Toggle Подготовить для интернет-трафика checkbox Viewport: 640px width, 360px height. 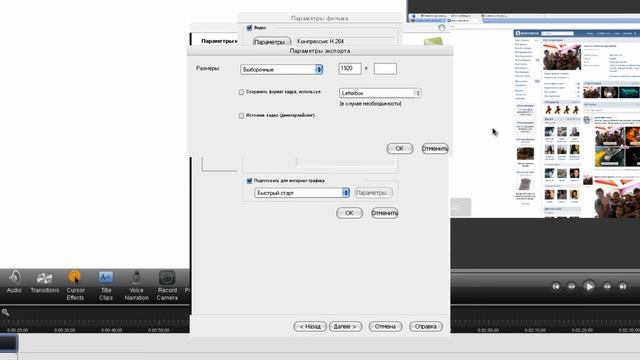pos(249,181)
